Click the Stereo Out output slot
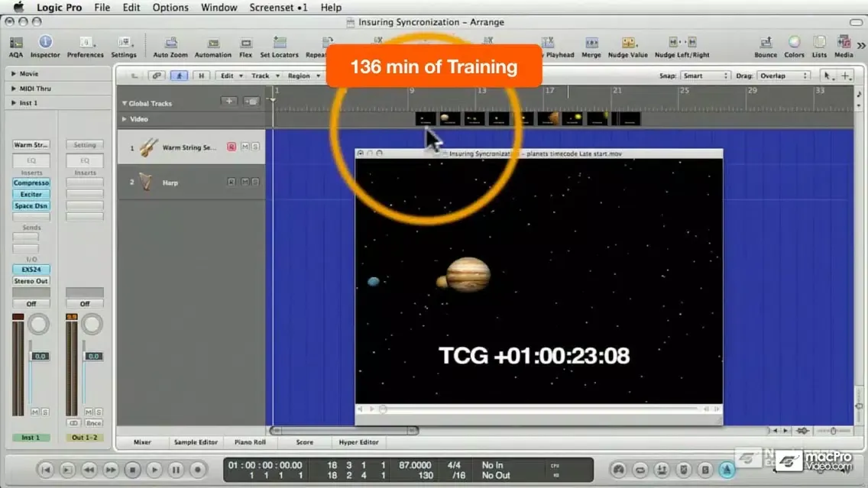The width and height of the screenshot is (868, 488). (x=31, y=281)
